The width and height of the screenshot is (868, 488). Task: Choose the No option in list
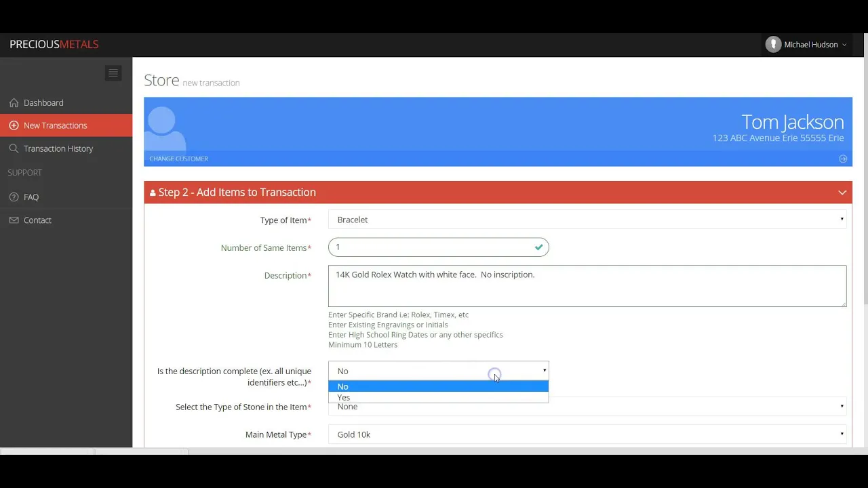click(438, 386)
